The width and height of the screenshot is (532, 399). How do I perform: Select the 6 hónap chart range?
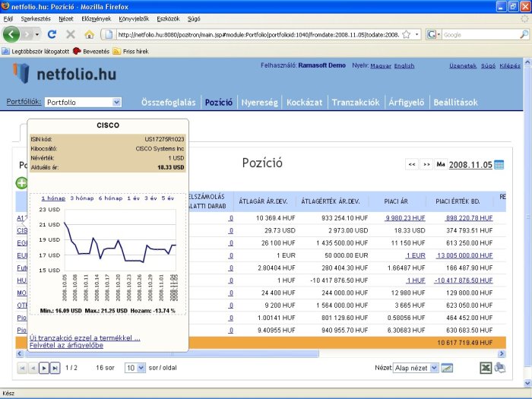click(x=110, y=198)
